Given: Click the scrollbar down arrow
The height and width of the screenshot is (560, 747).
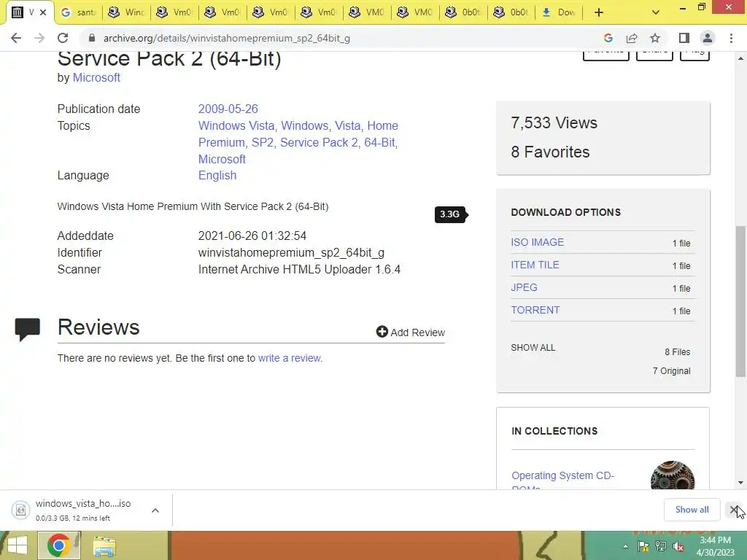Looking at the screenshot, I should [x=740, y=483].
